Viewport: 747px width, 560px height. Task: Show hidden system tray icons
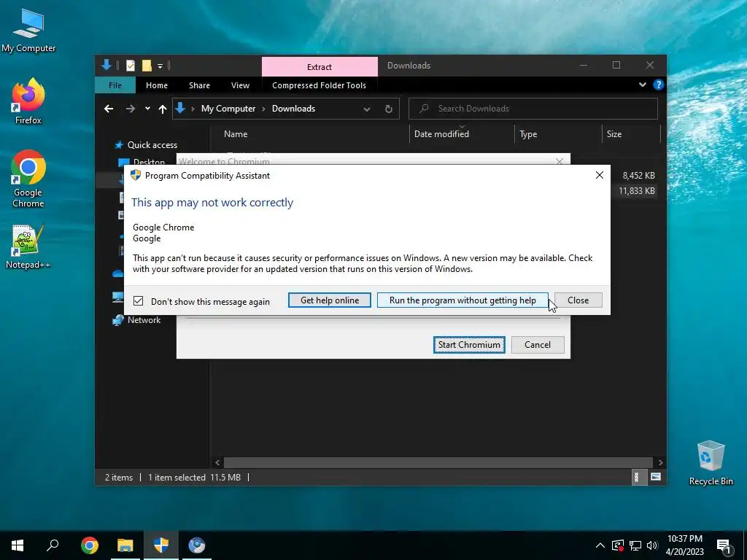click(600, 545)
